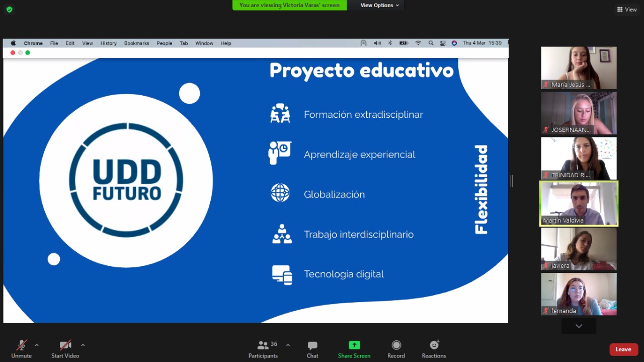Show more participant videos with down chevron
This screenshot has width=644, height=362.
tap(579, 326)
